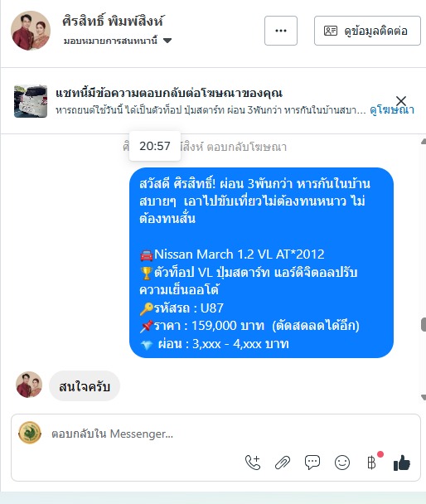This screenshot has height=504, width=426.
Task: Start a call with phone plus icon
Action: pos(253,463)
